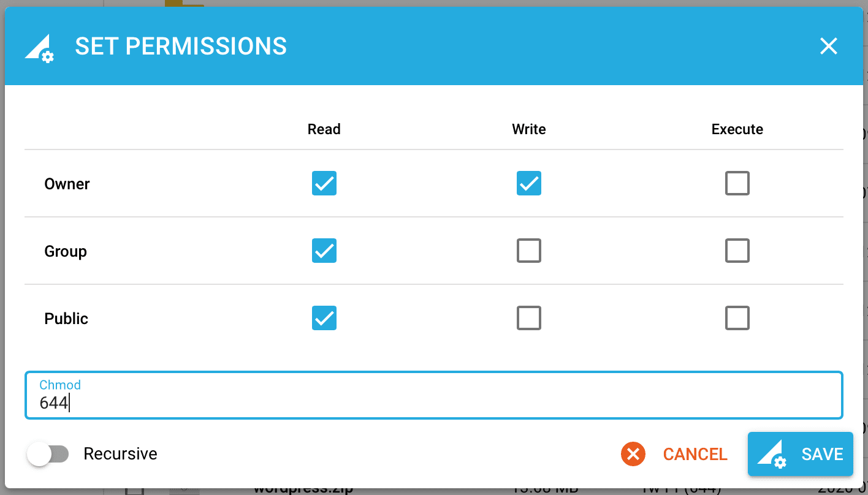Image resolution: width=868 pixels, height=495 pixels.
Task: Enable the Recursive toggle
Action: 49,454
